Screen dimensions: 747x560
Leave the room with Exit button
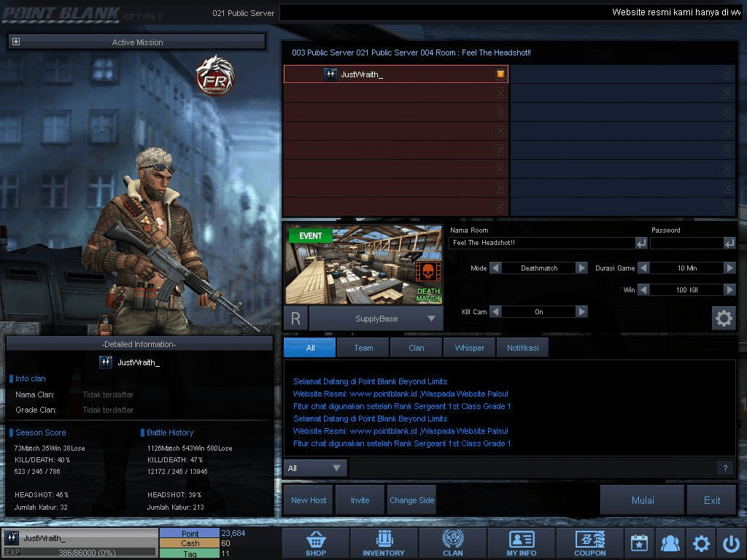click(x=712, y=500)
